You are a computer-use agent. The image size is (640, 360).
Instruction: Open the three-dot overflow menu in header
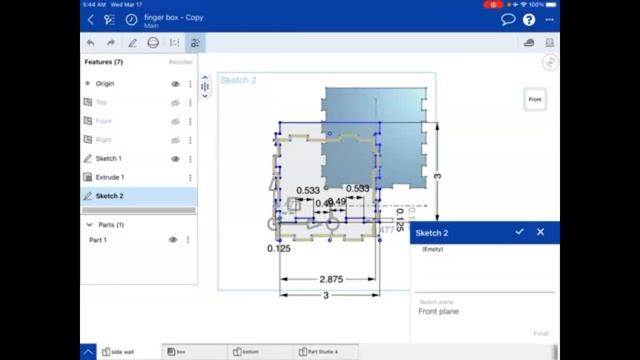pos(549,20)
